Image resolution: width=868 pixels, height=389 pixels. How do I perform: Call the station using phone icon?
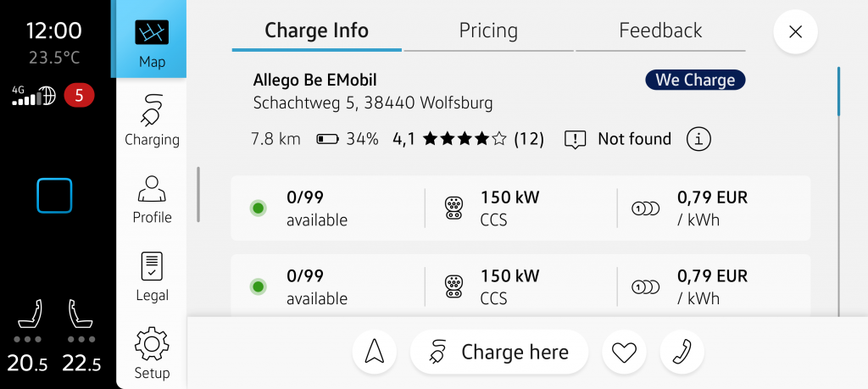[x=682, y=353]
